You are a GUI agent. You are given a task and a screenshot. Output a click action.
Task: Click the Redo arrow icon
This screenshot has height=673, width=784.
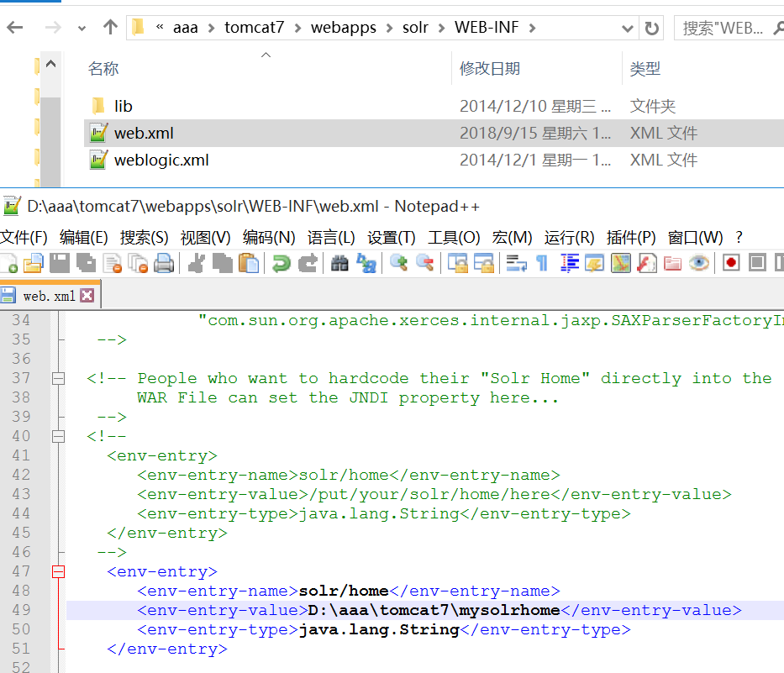pos(308,263)
